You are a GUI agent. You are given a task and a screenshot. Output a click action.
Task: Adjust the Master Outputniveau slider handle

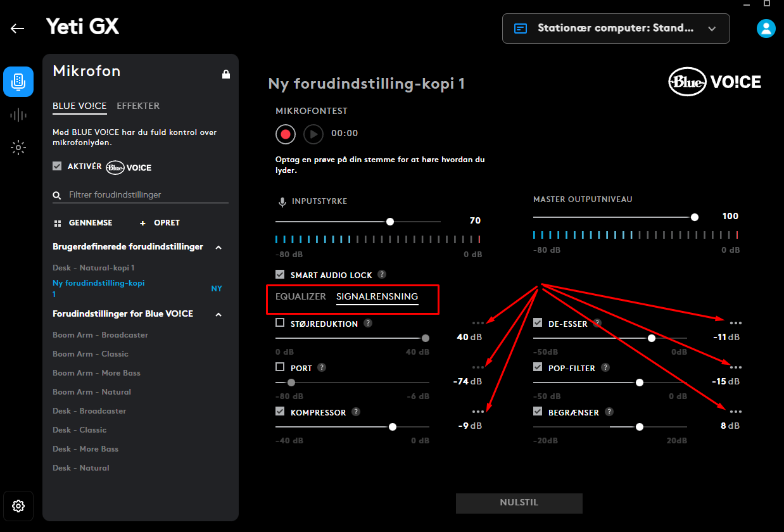coord(695,217)
